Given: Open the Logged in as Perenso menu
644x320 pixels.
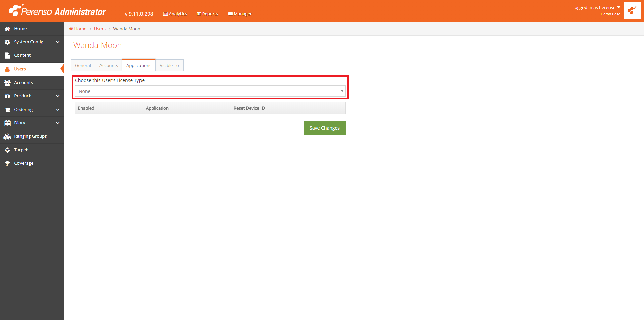Looking at the screenshot, I should pos(596,7).
